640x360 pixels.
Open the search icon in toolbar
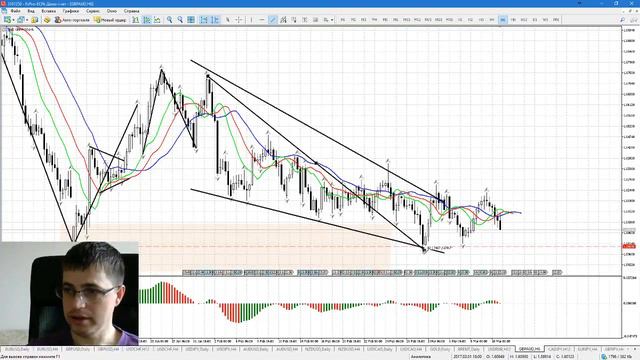tap(622, 20)
